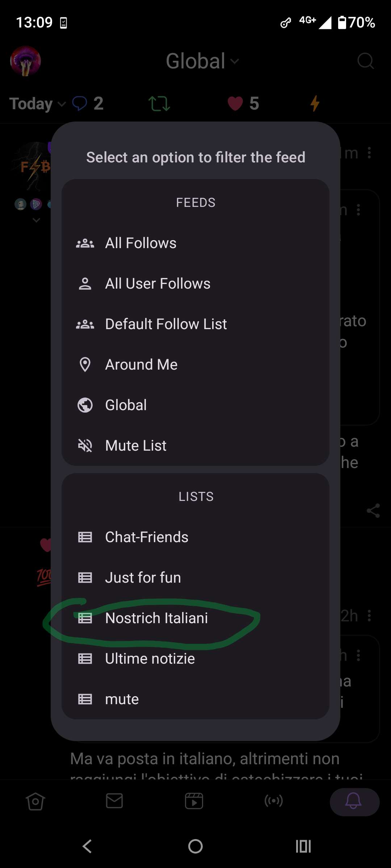This screenshot has width=391, height=868.
Task: Open the Mute List feed
Action: [x=136, y=446]
